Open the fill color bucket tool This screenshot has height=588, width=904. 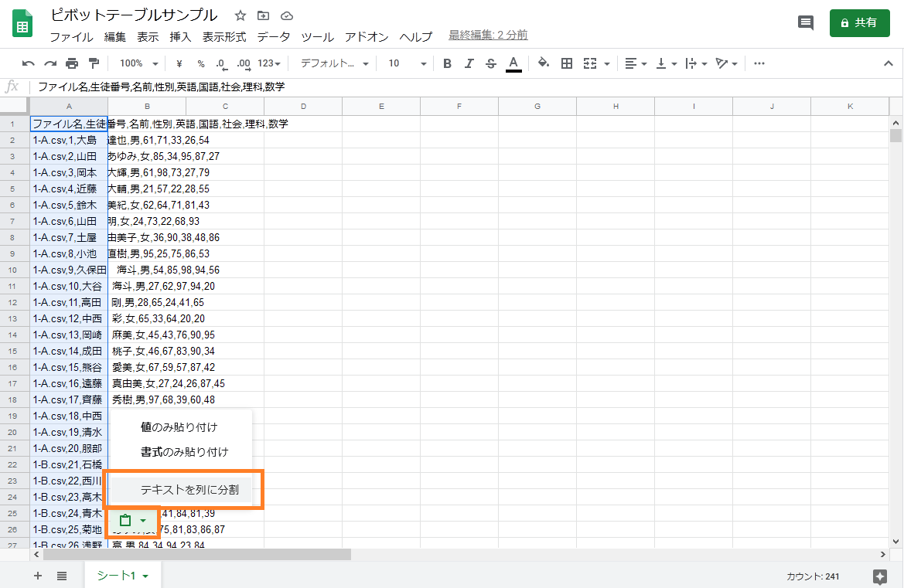(543, 63)
